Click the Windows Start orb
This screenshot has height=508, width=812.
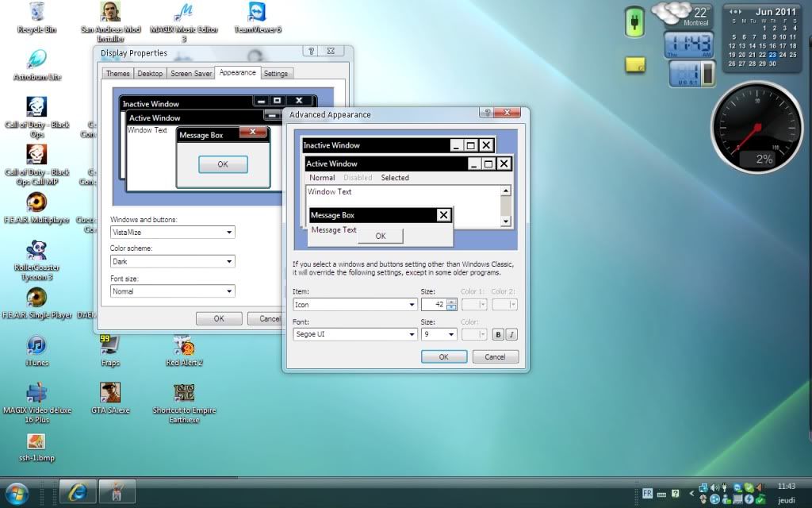click(x=17, y=493)
